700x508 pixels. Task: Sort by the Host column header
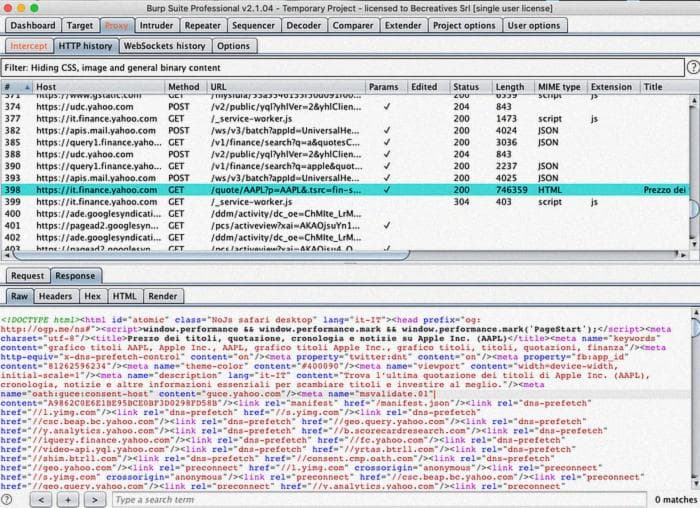tap(98, 87)
